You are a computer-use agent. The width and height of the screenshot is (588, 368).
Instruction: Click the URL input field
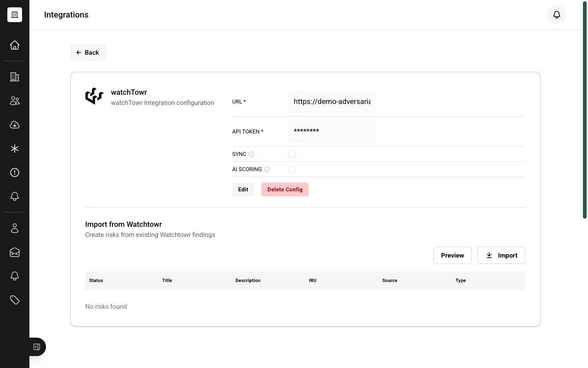[332, 102]
